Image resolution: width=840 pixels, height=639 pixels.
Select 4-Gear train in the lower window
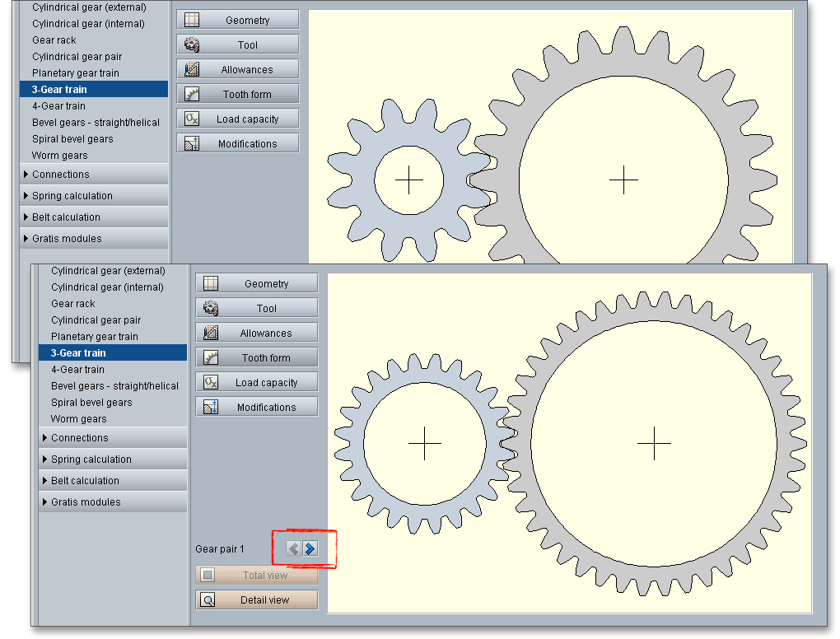(79, 370)
